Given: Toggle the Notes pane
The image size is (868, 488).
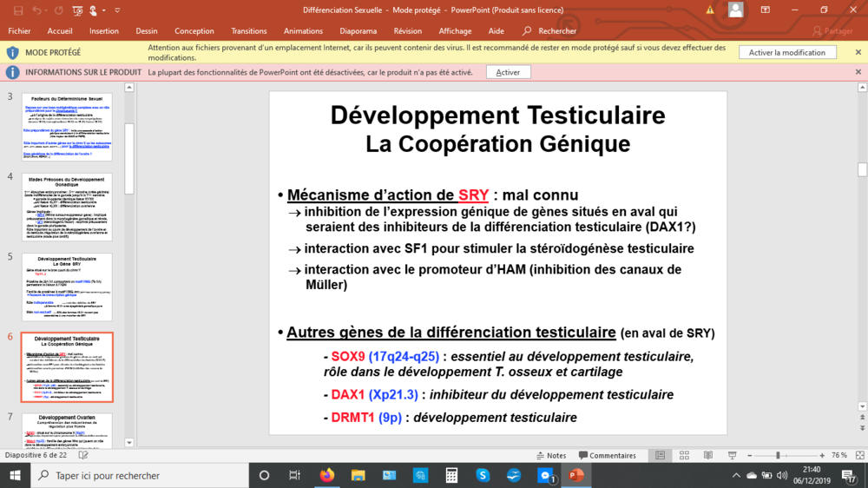Looking at the screenshot, I should pos(550,455).
